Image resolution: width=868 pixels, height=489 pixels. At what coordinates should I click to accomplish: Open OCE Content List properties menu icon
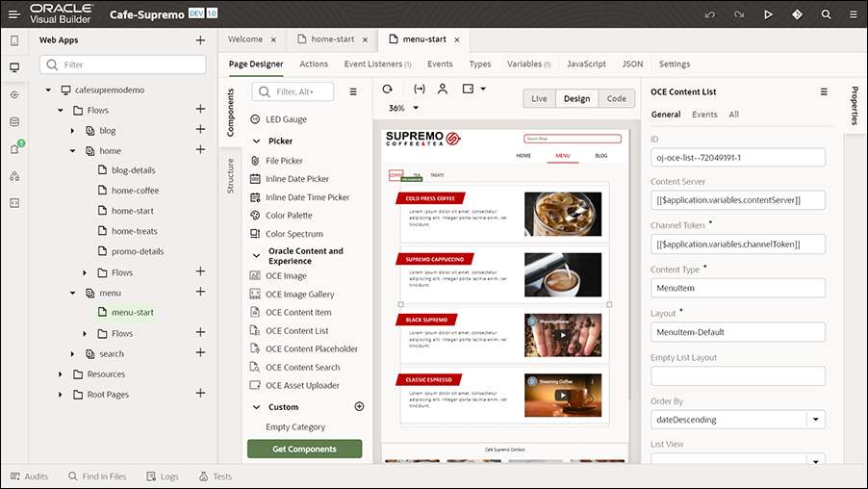coord(824,92)
